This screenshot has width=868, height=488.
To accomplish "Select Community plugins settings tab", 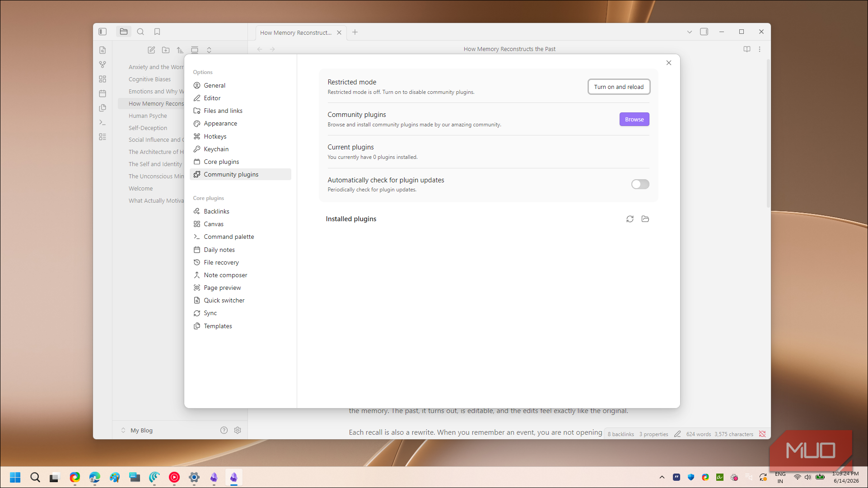I will coord(240,174).
